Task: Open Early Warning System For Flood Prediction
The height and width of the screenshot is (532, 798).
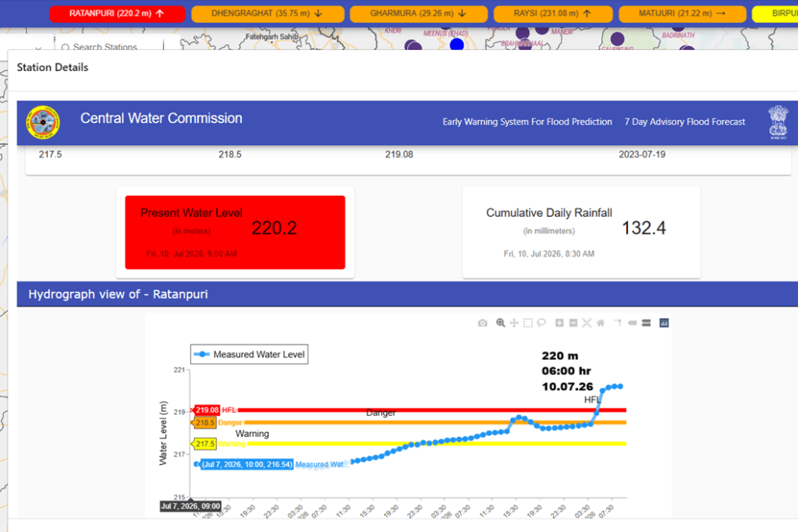Action: point(527,122)
